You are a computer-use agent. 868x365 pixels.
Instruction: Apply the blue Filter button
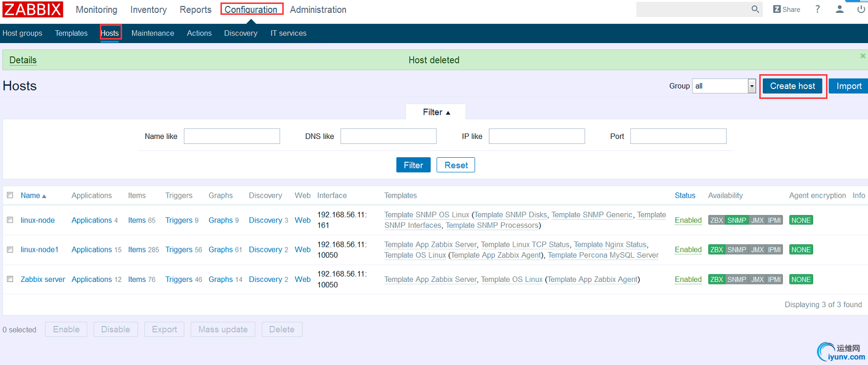coord(413,165)
